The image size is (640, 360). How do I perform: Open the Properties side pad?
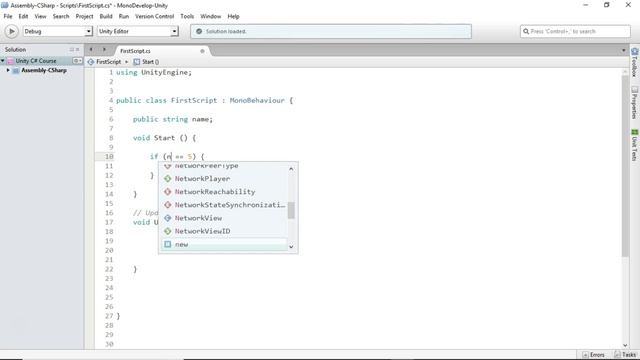click(635, 103)
